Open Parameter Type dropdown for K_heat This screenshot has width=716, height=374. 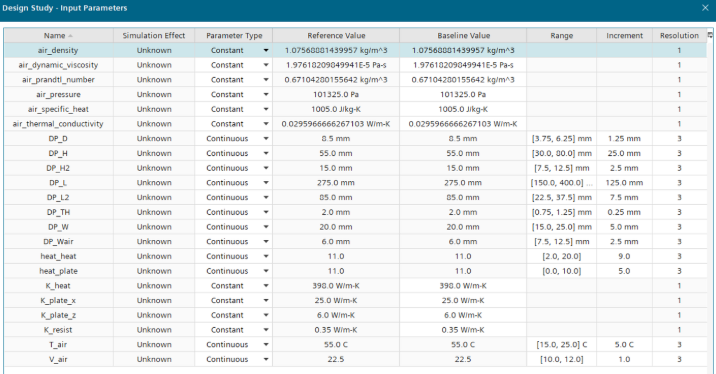coord(266,286)
